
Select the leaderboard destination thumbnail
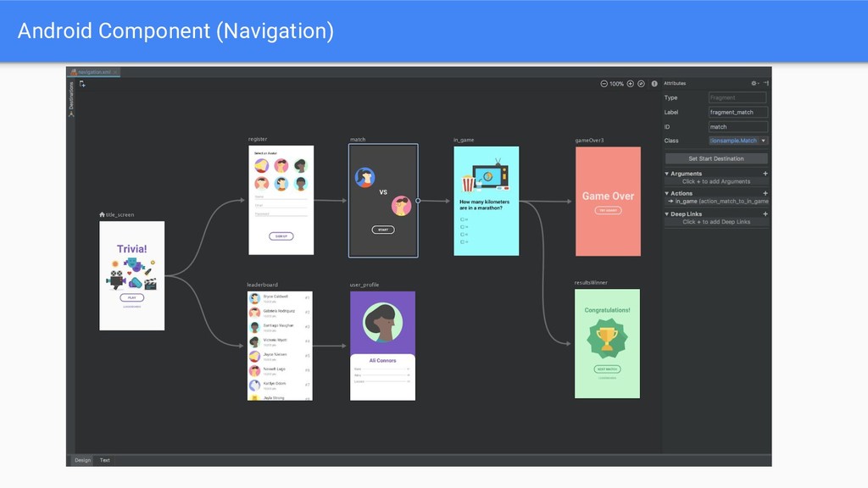pyautogui.click(x=280, y=346)
